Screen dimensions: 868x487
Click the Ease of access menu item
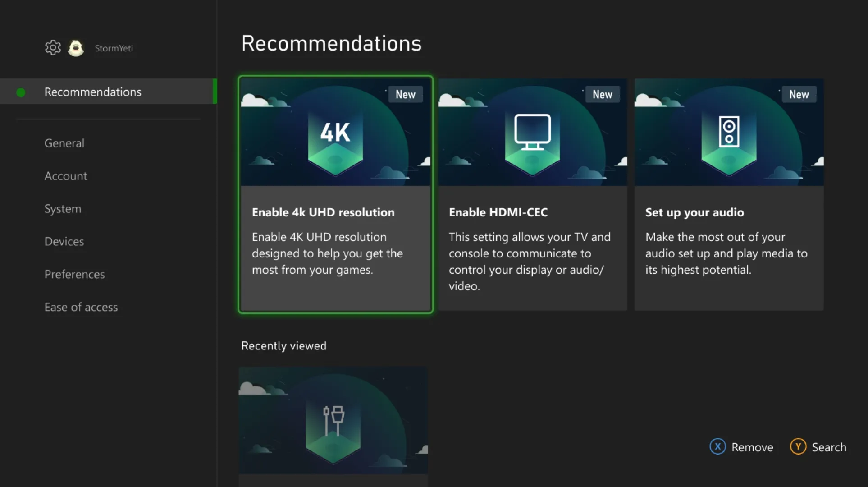tap(81, 307)
